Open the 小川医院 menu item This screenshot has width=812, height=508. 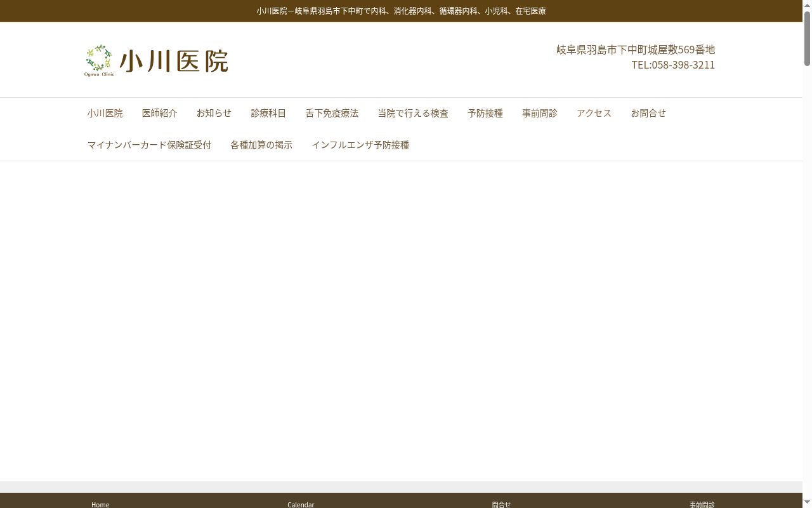[x=105, y=113]
